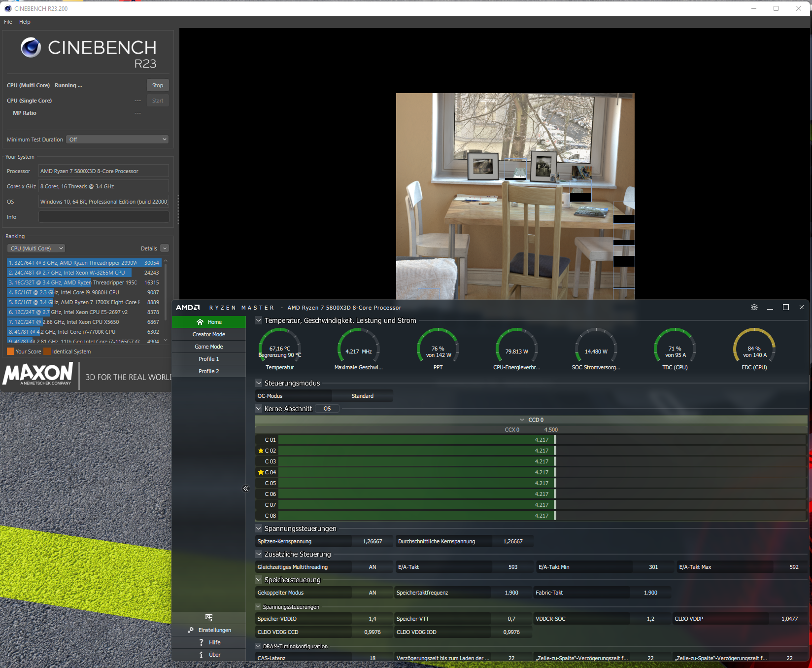Click the rendered room preview in Cinebench

click(515, 196)
